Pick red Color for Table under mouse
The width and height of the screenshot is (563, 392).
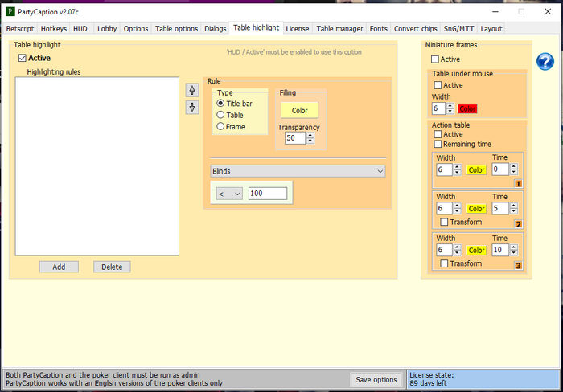(x=467, y=108)
